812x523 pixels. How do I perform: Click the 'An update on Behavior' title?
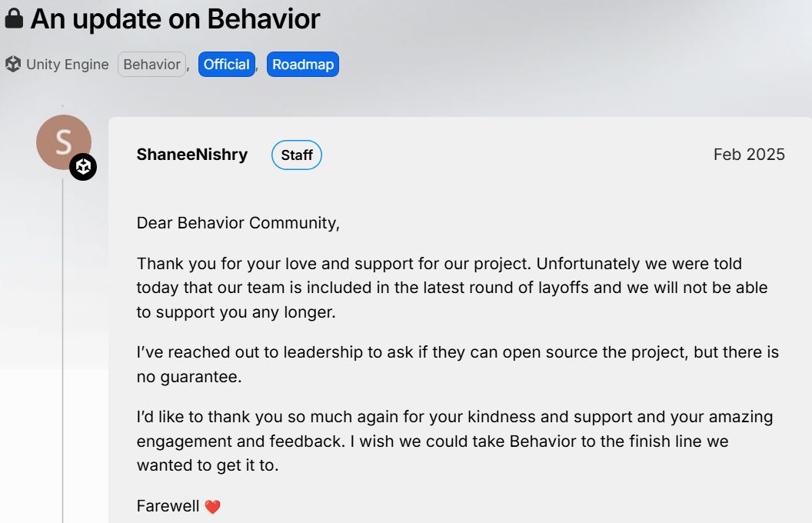(x=175, y=19)
